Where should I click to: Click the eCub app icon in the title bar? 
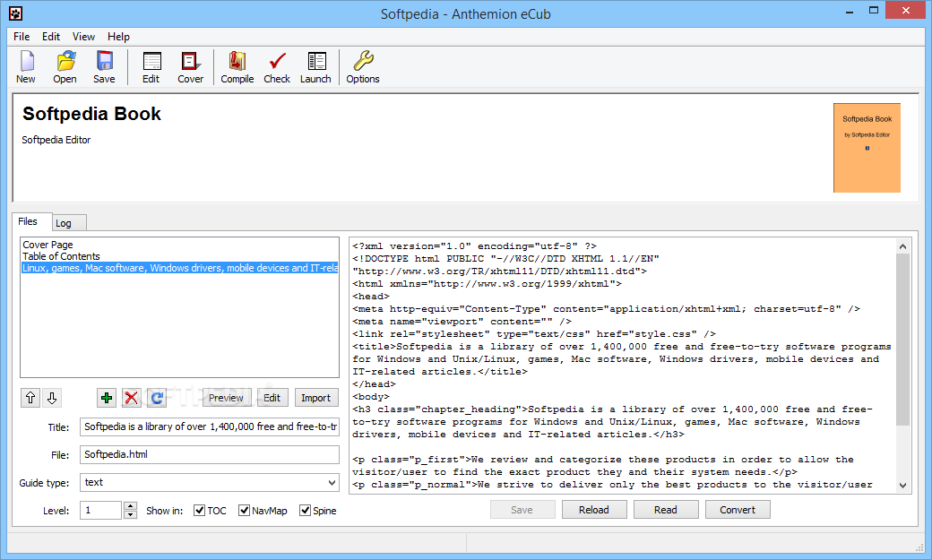point(15,13)
